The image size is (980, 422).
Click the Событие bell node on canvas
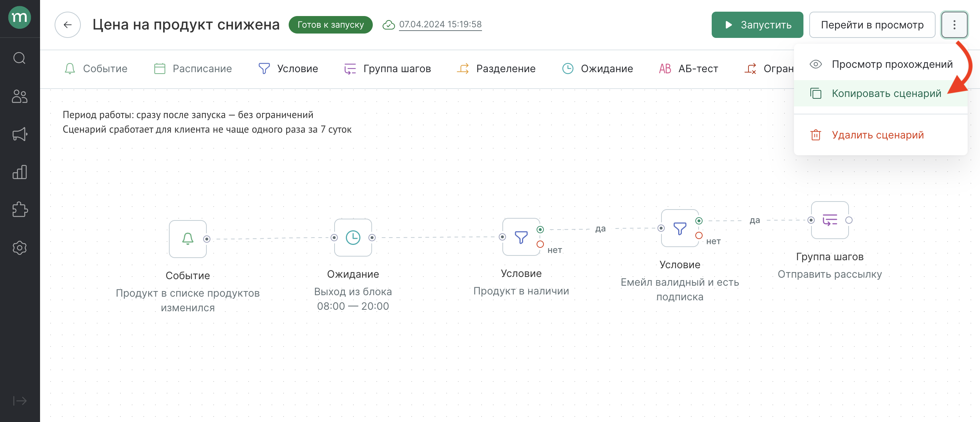tap(187, 239)
